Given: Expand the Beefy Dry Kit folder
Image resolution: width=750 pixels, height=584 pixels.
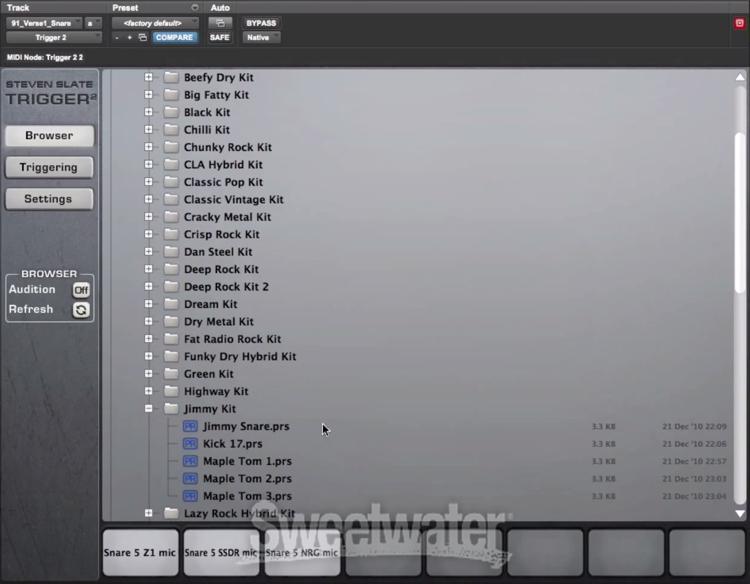Looking at the screenshot, I should (x=148, y=77).
